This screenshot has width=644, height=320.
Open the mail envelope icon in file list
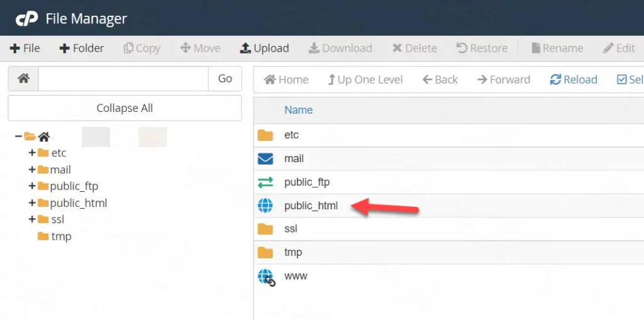[265, 159]
